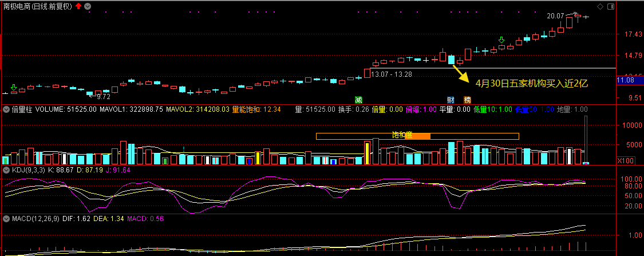Click the 1.00 MACD axis label
The width and height of the screenshot is (644, 256).
[635, 235]
